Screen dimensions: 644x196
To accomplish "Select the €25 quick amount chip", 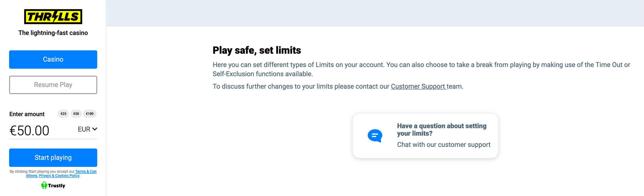I will pyautogui.click(x=63, y=114).
